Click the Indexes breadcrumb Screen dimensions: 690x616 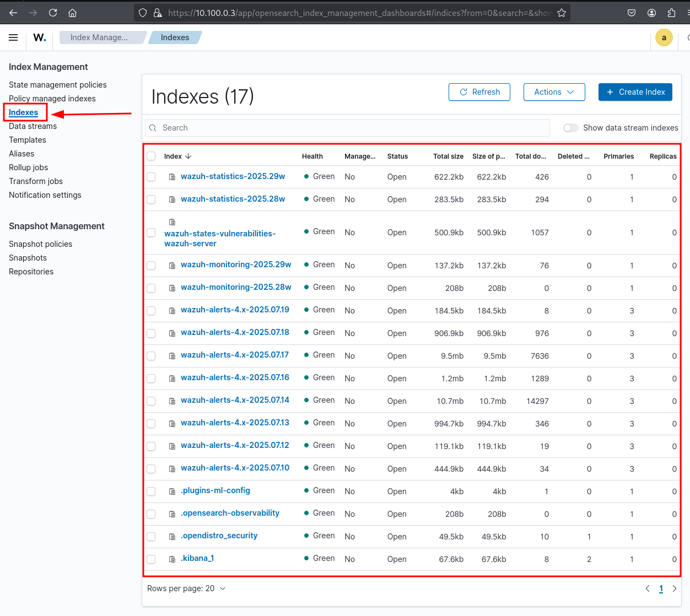[x=175, y=37]
